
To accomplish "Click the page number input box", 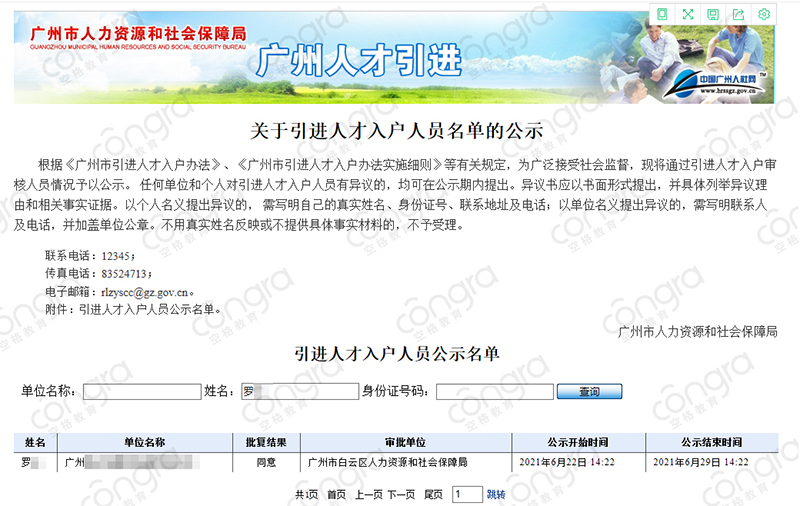I will point(467,494).
